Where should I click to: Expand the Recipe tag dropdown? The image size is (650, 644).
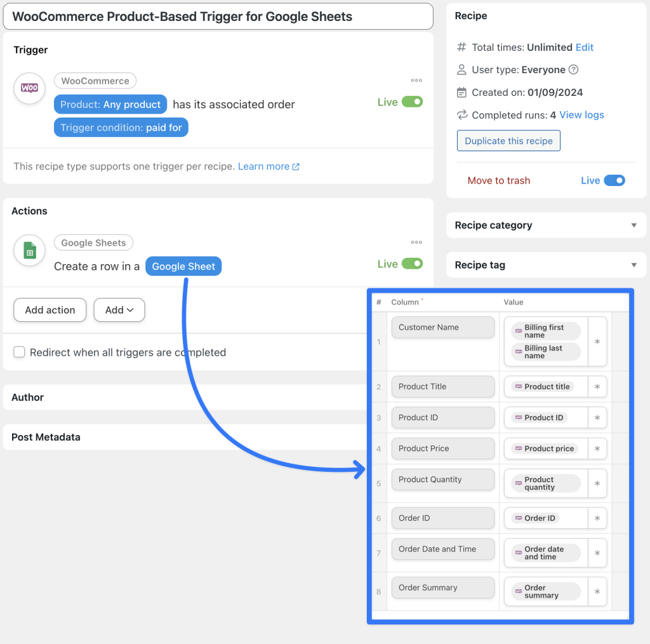point(633,265)
